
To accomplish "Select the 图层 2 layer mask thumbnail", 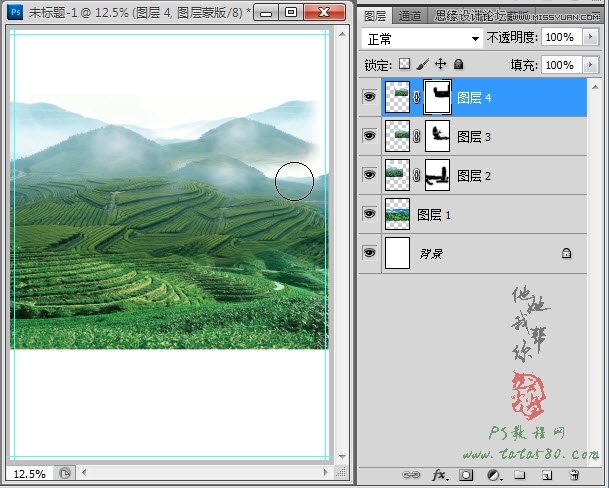I will (437, 175).
